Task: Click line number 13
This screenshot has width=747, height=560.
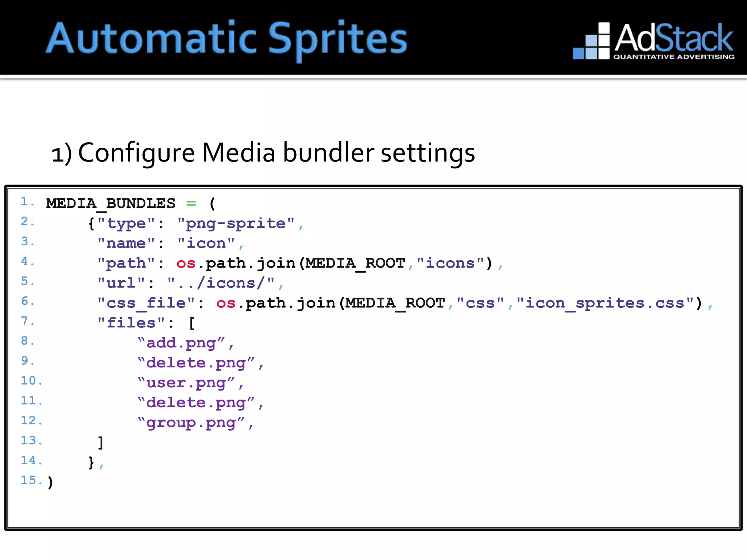Action: 32,440
